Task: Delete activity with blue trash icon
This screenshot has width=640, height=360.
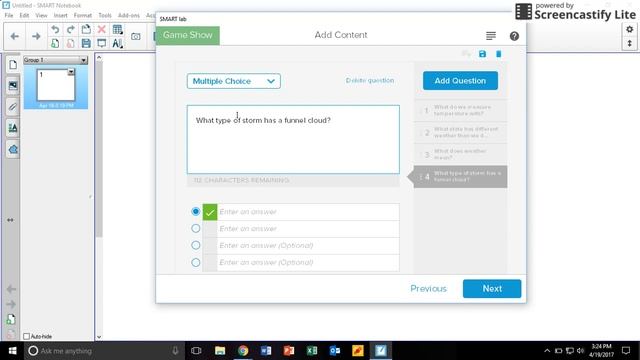Action: coord(498,54)
